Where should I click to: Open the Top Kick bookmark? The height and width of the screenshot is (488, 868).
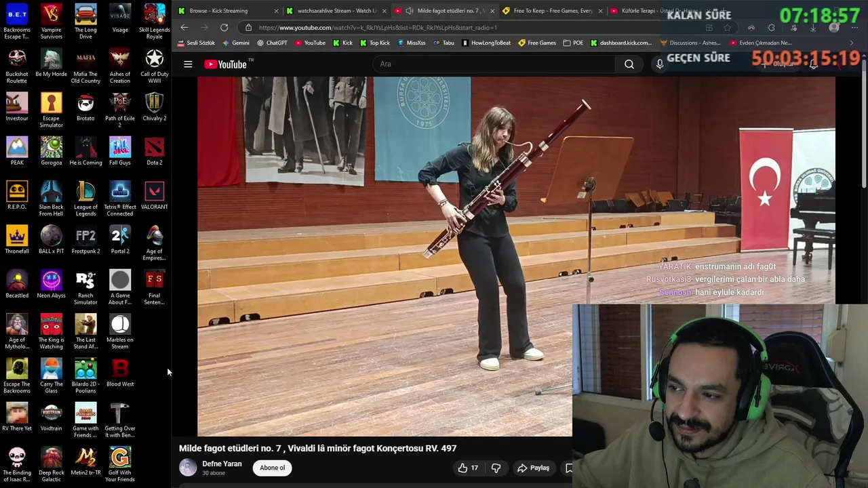375,43
